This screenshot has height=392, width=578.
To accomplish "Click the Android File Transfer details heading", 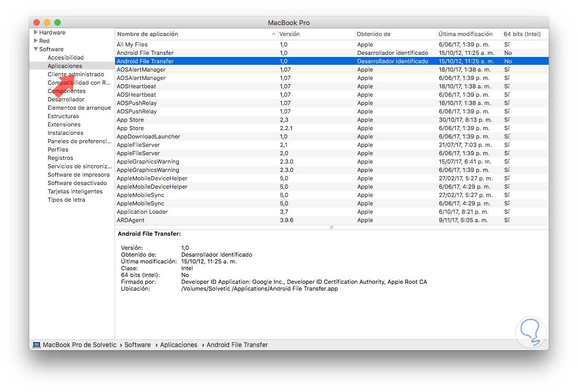I will pos(149,234).
